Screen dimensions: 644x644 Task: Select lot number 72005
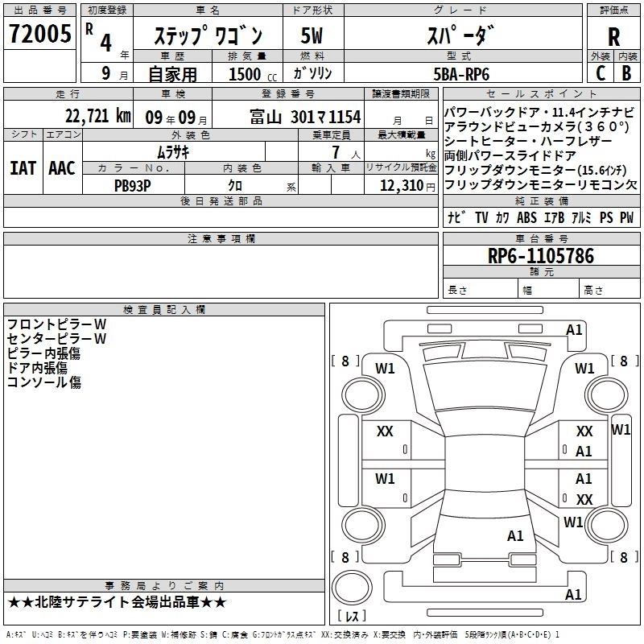(39, 34)
